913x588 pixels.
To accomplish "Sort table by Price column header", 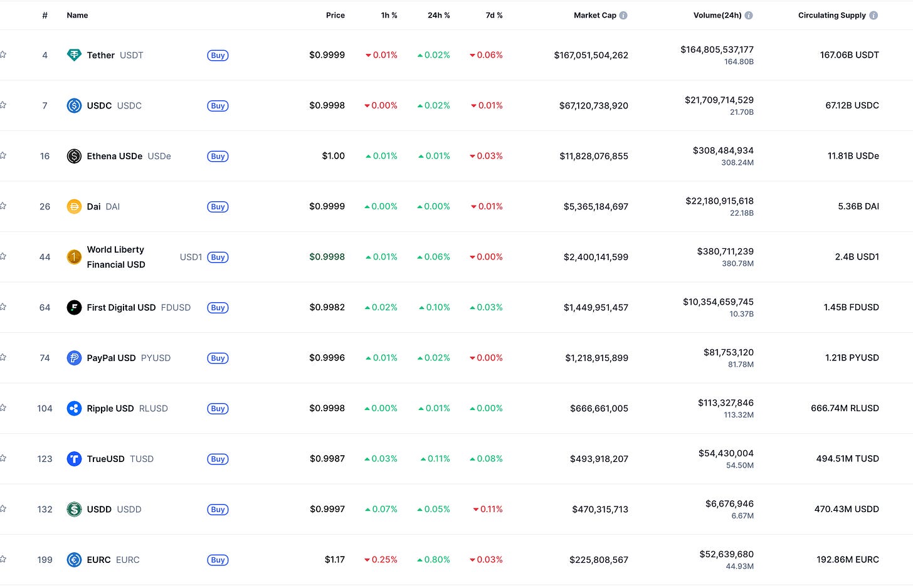I will (x=335, y=16).
